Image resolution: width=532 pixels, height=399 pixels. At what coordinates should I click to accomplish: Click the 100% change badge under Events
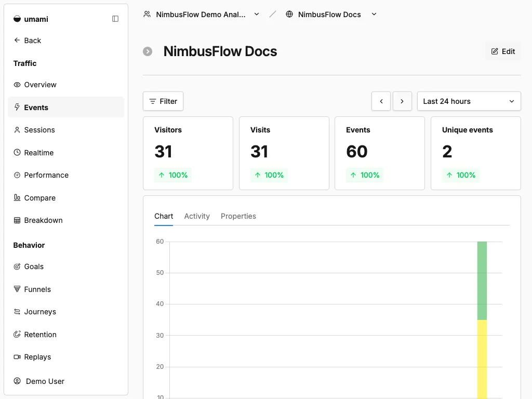365,175
